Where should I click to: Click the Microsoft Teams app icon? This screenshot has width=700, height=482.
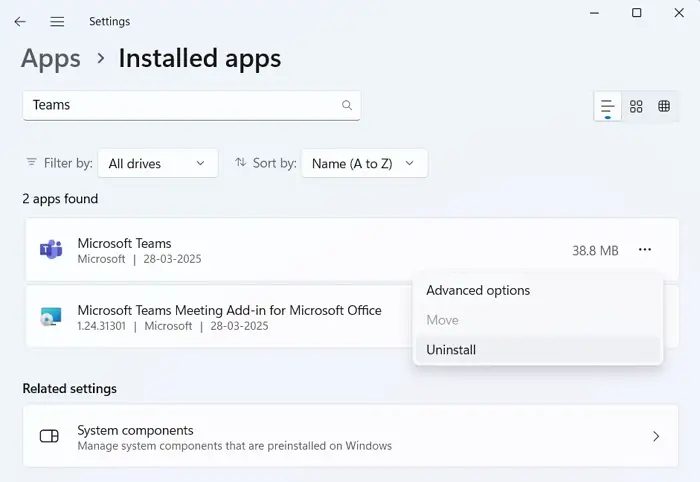point(50,250)
